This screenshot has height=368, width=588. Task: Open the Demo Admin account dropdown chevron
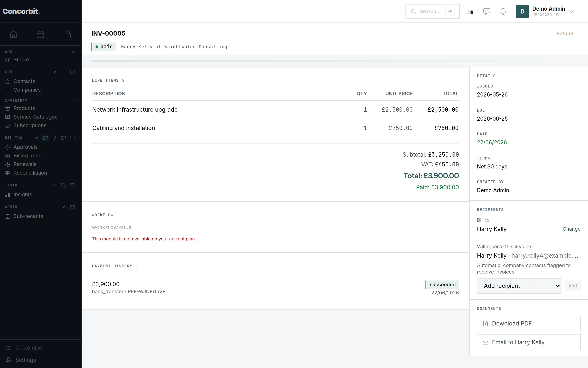coord(571,11)
